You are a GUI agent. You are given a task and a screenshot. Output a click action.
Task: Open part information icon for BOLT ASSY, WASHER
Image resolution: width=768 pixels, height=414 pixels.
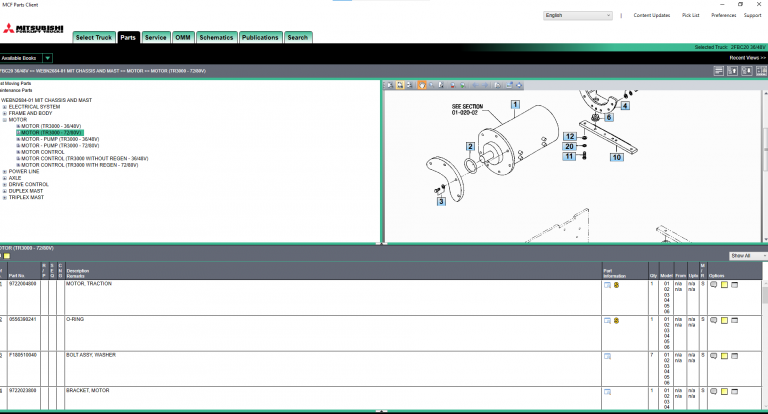(x=607, y=356)
